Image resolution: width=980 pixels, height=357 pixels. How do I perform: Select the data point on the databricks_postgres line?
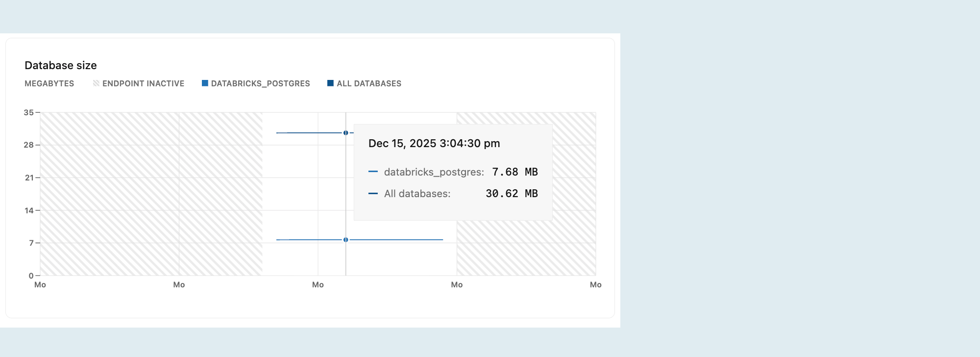[x=346, y=240]
